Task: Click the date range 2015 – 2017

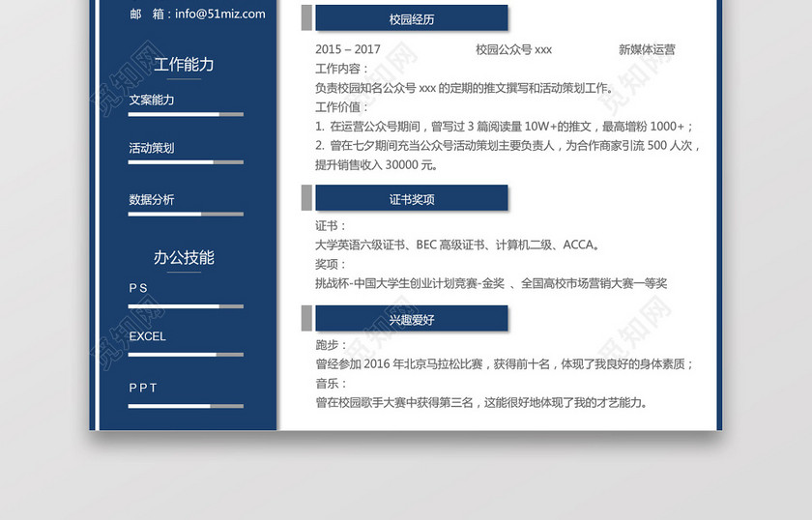Action: click(x=347, y=49)
